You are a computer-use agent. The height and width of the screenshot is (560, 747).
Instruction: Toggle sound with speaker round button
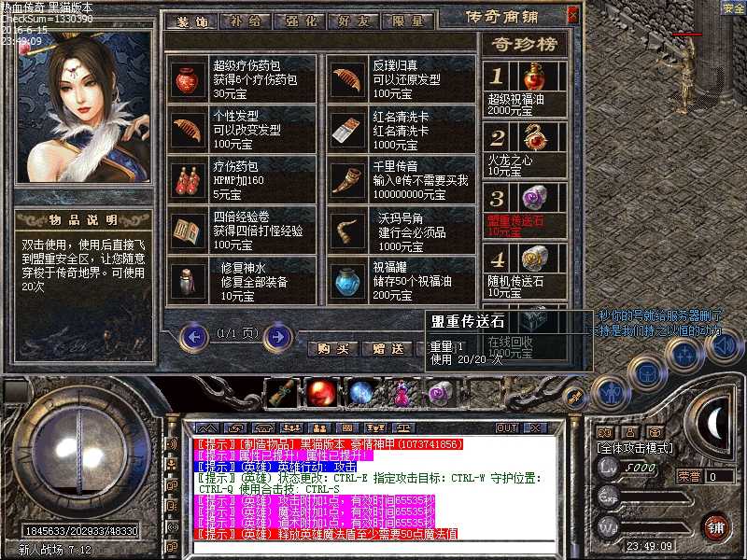click(723, 343)
